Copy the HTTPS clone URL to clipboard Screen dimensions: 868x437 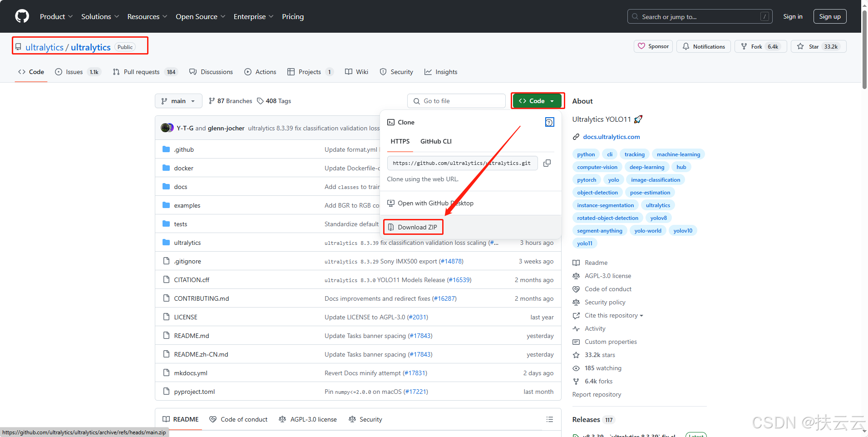coord(547,163)
